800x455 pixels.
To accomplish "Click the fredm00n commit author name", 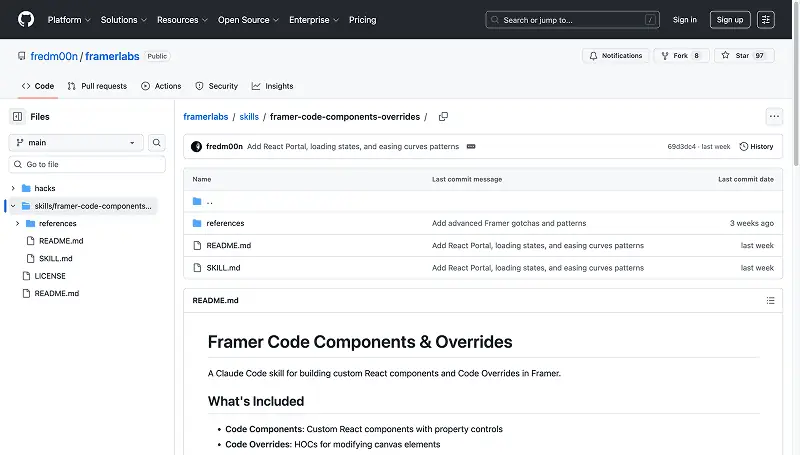I will click(224, 146).
